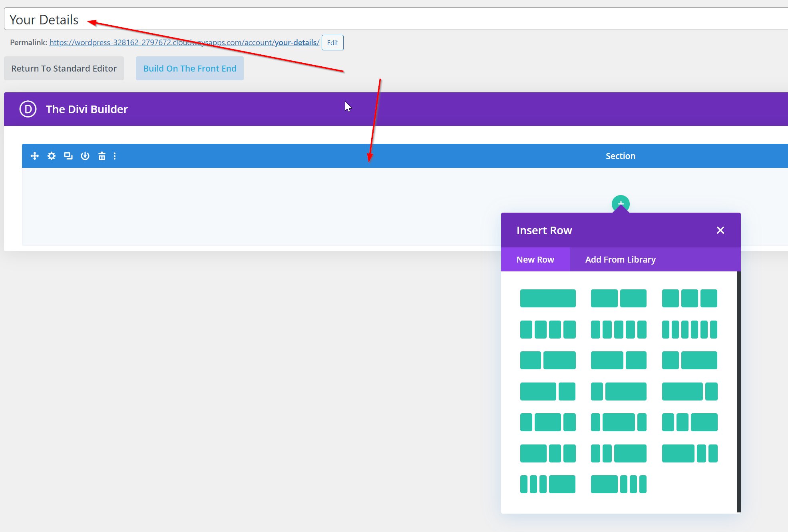The image size is (788, 532).
Task: Select the New Row tab
Action: [535, 259]
